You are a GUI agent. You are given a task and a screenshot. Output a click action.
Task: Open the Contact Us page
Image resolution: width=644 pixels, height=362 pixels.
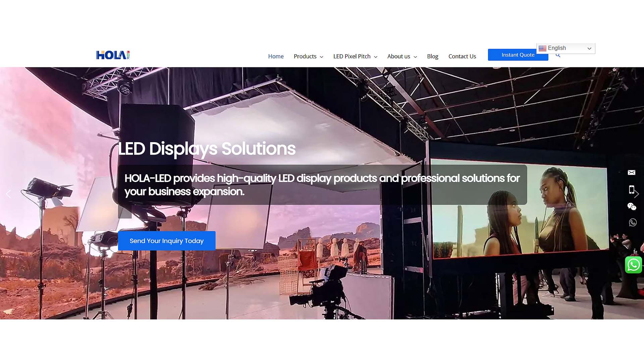tap(462, 56)
